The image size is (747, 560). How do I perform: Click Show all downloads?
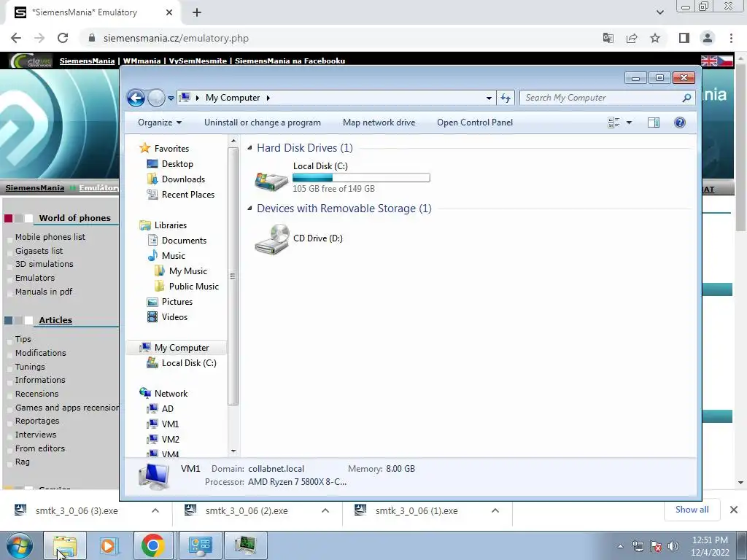click(692, 510)
